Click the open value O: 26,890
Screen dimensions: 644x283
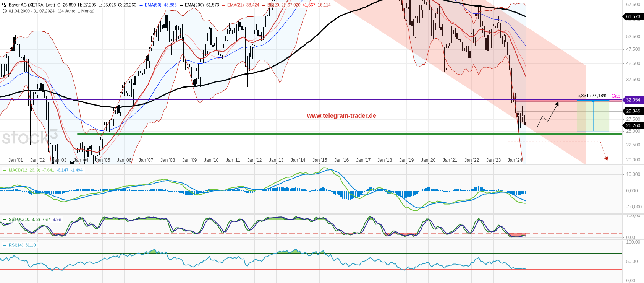pyautogui.click(x=66, y=5)
